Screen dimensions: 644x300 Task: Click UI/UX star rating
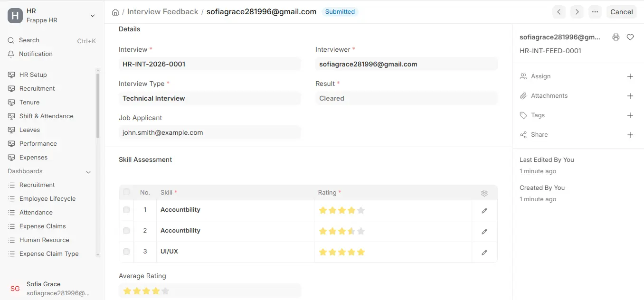pyautogui.click(x=342, y=252)
